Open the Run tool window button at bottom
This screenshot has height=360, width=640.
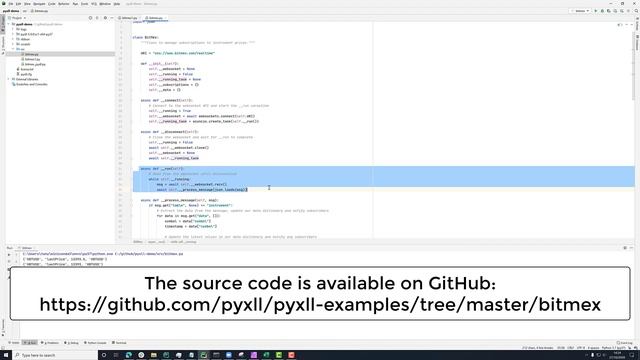pyautogui.click(x=30, y=343)
